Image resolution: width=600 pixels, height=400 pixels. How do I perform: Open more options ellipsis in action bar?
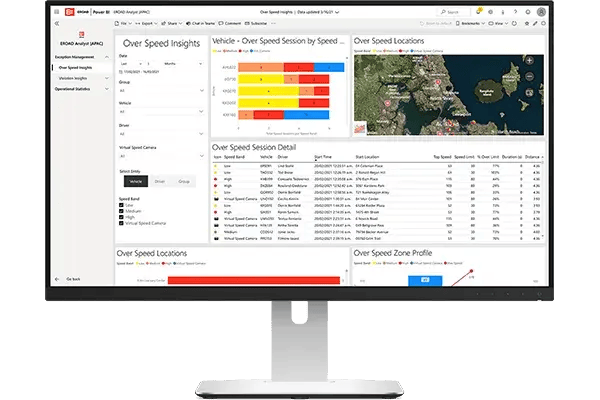coord(273,23)
